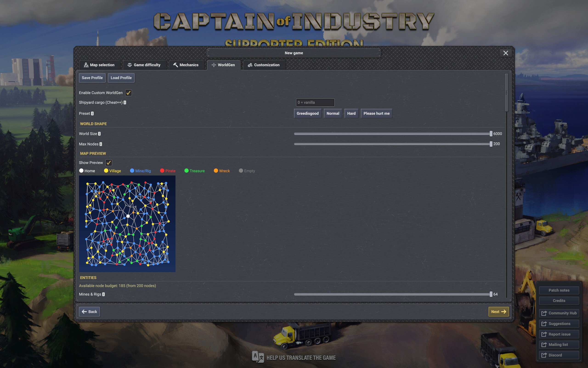Click the blue Mine/Rig legend dot
This screenshot has width=588, height=368.
tap(132, 171)
